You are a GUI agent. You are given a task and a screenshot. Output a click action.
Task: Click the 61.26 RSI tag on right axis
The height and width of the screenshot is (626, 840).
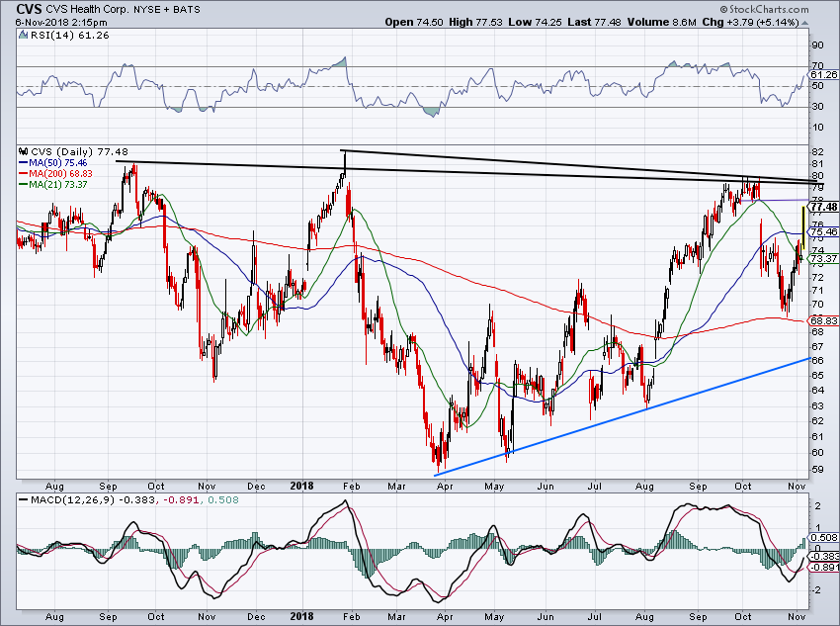tap(824, 75)
